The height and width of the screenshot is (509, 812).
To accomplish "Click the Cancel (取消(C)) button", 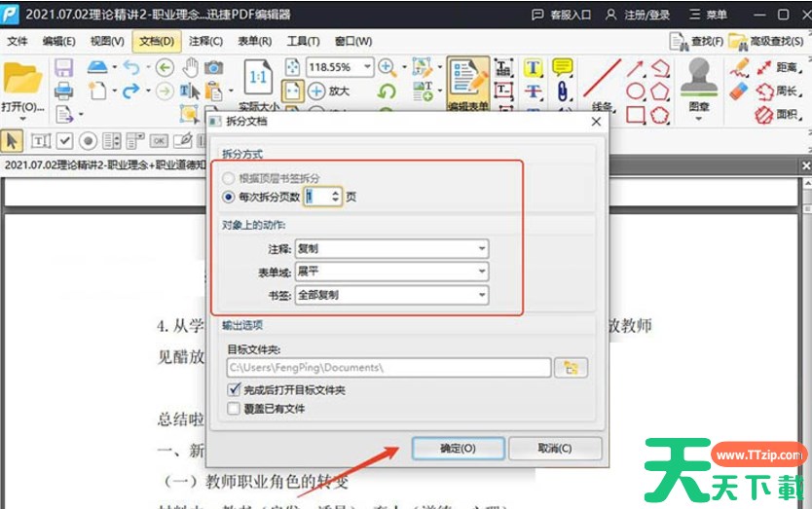I will tap(555, 449).
